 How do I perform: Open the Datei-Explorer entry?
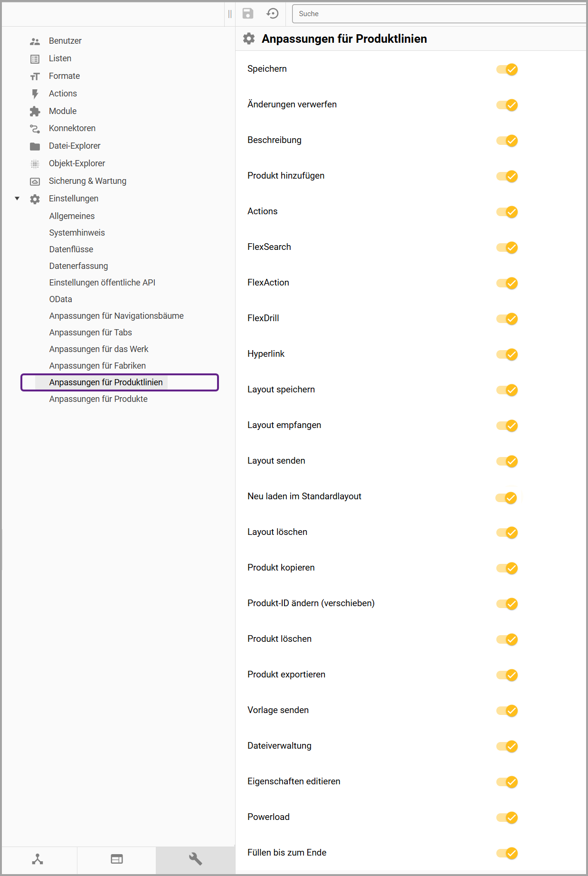pos(75,146)
